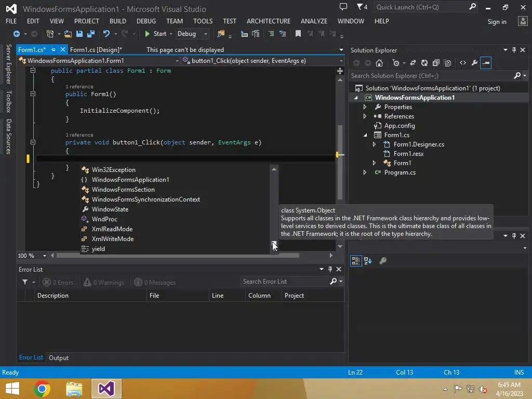
Task: Collapse the button1_Click method outline
Action: pyautogui.click(x=33, y=142)
